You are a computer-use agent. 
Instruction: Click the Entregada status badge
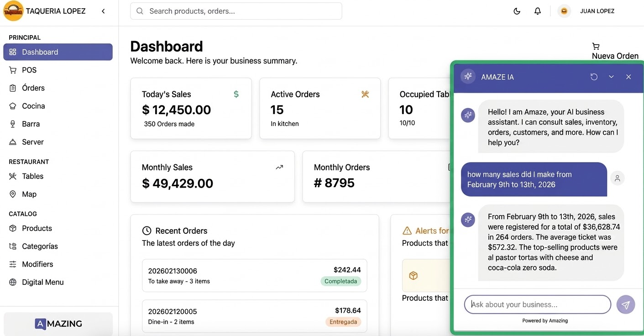[343, 322]
